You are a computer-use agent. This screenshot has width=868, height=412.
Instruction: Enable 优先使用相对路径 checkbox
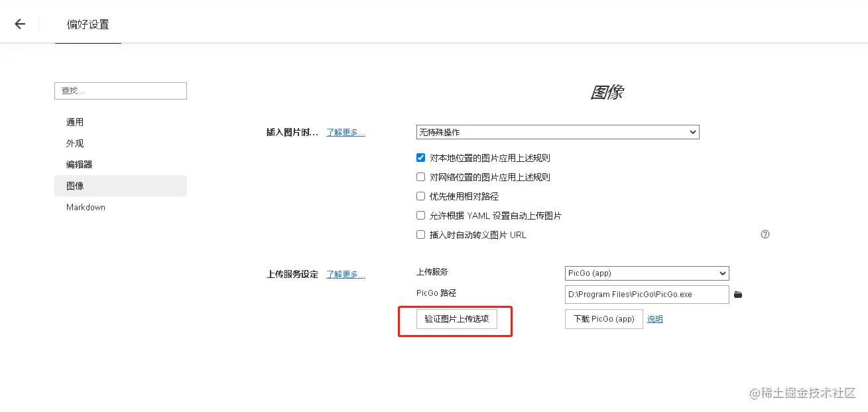pyautogui.click(x=420, y=196)
